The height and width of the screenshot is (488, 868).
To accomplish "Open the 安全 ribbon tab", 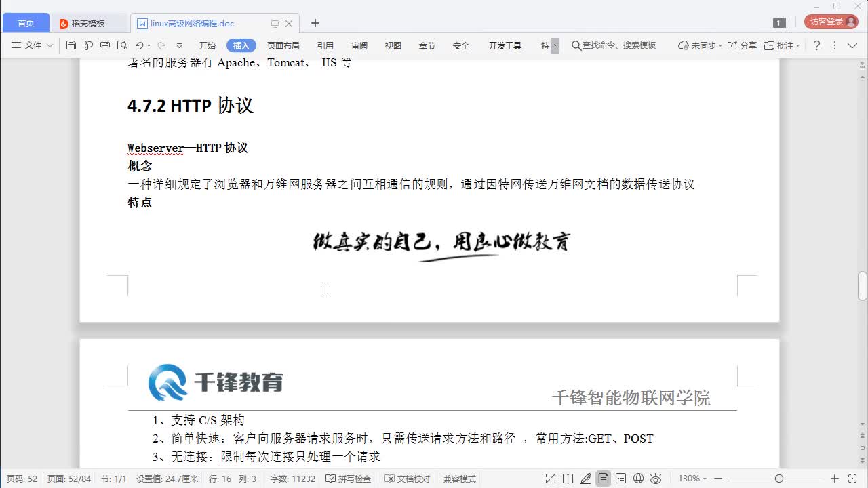I will (x=461, y=45).
